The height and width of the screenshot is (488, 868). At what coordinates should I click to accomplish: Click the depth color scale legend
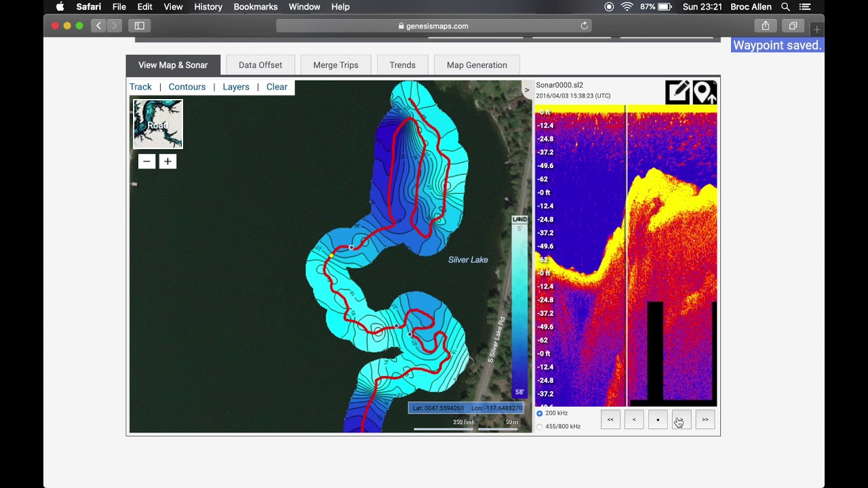(519, 307)
